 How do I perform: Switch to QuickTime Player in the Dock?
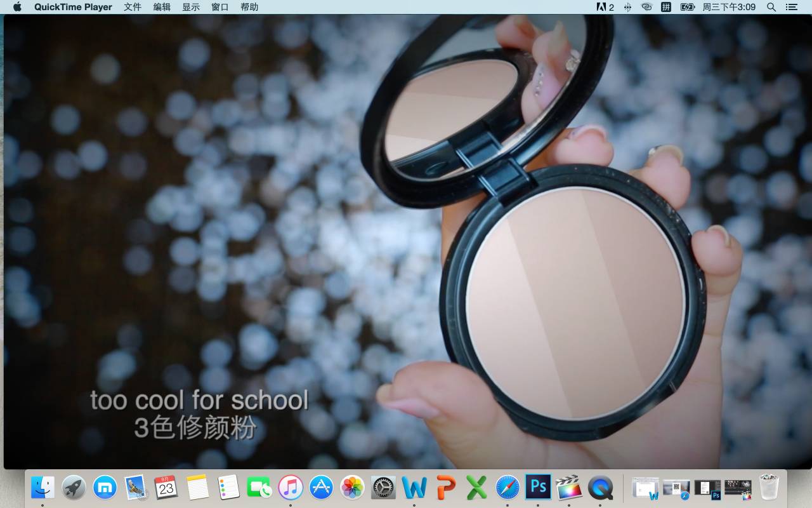click(600, 488)
